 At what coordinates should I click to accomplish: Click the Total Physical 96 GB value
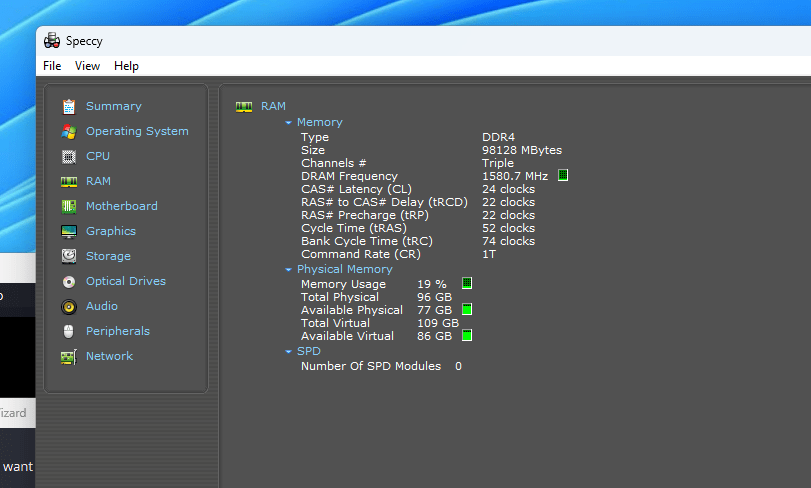pyautogui.click(x=434, y=297)
